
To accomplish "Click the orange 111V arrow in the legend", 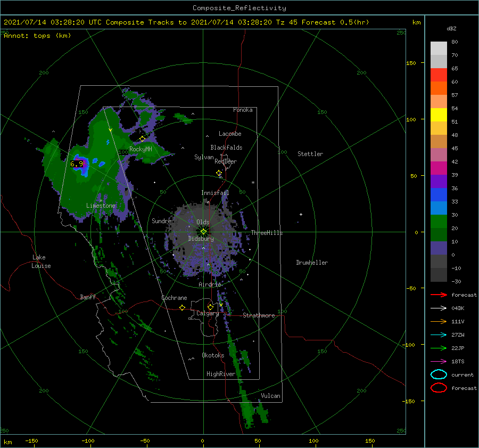I will tap(439, 321).
